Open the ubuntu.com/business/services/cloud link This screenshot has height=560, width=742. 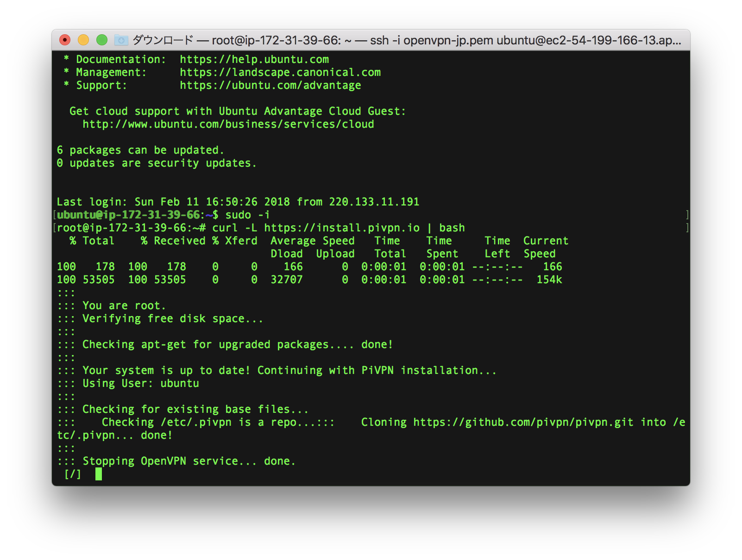(228, 124)
